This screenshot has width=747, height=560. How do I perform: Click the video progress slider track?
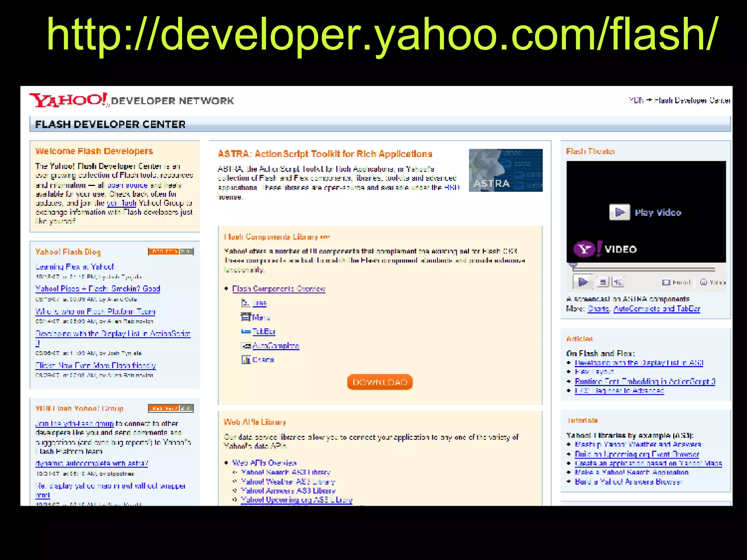[x=644, y=269]
